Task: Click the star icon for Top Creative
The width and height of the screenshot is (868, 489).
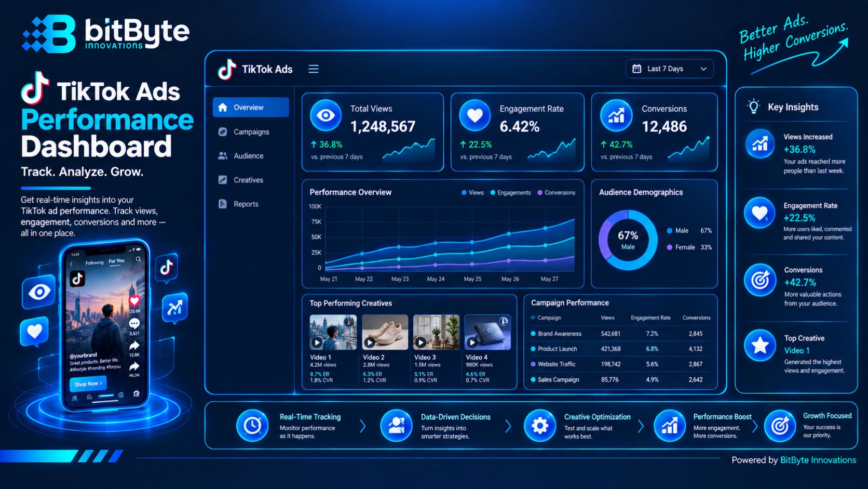Action: (x=760, y=345)
